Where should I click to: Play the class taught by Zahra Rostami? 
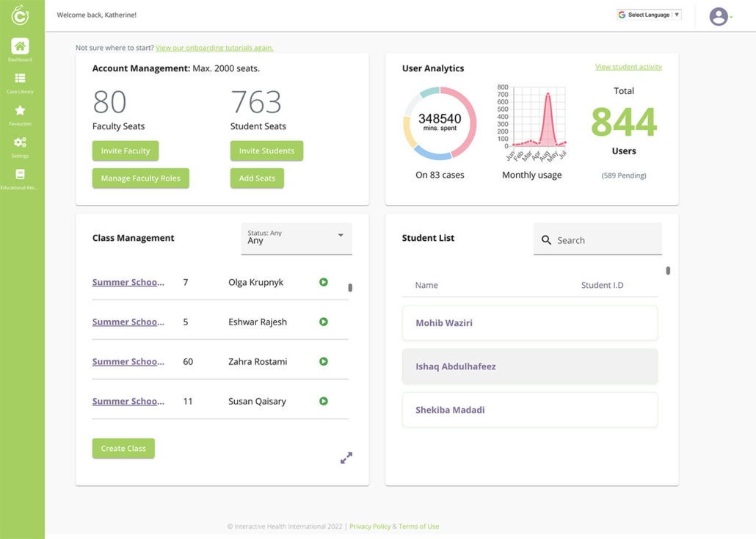[x=324, y=361]
